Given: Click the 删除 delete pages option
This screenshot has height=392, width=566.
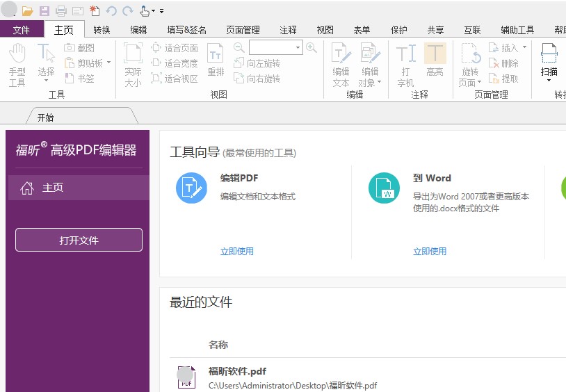Looking at the screenshot, I should pyautogui.click(x=504, y=63).
